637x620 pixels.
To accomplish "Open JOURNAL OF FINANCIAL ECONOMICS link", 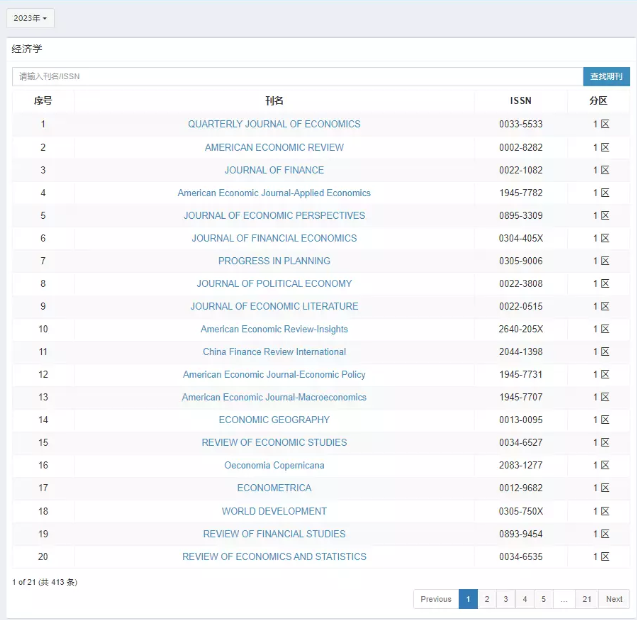I will [x=274, y=238].
